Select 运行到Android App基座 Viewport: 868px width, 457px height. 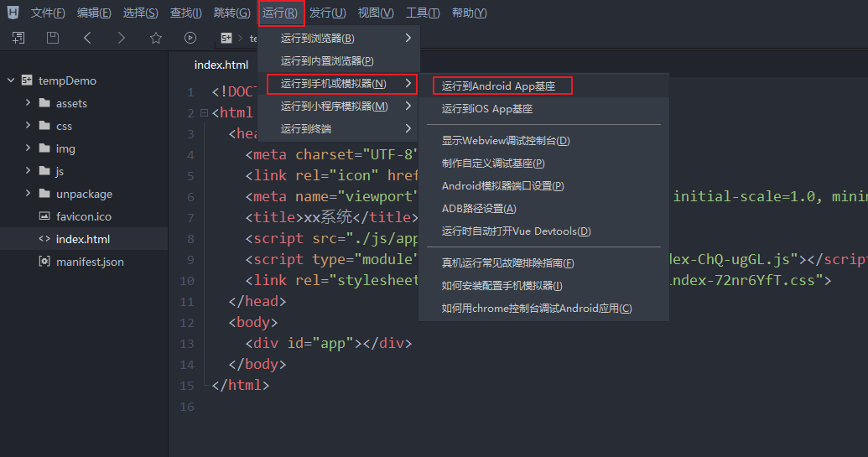pyautogui.click(x=543, y=86)
